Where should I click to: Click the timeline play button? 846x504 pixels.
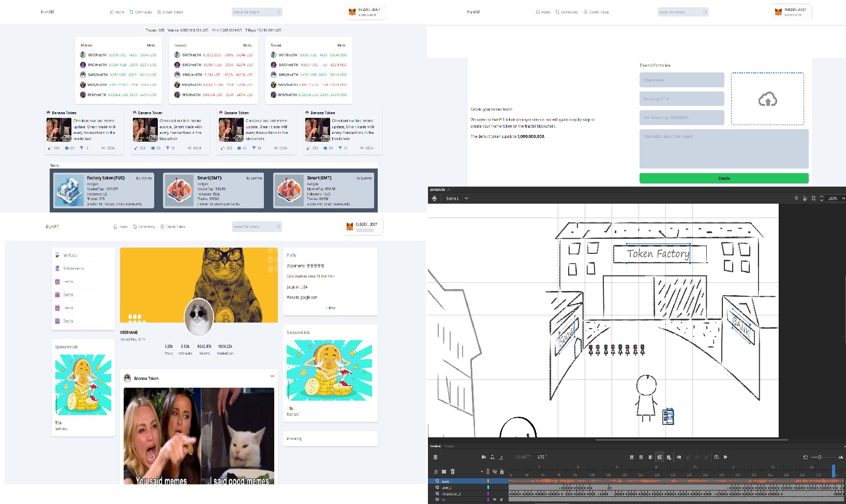coord(725,457)
